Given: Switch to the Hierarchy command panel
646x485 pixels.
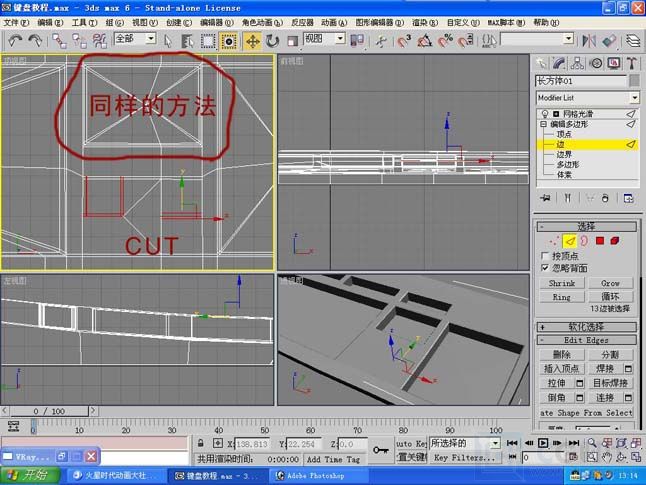Looking at the screenshot, I should tap(577, 63).
